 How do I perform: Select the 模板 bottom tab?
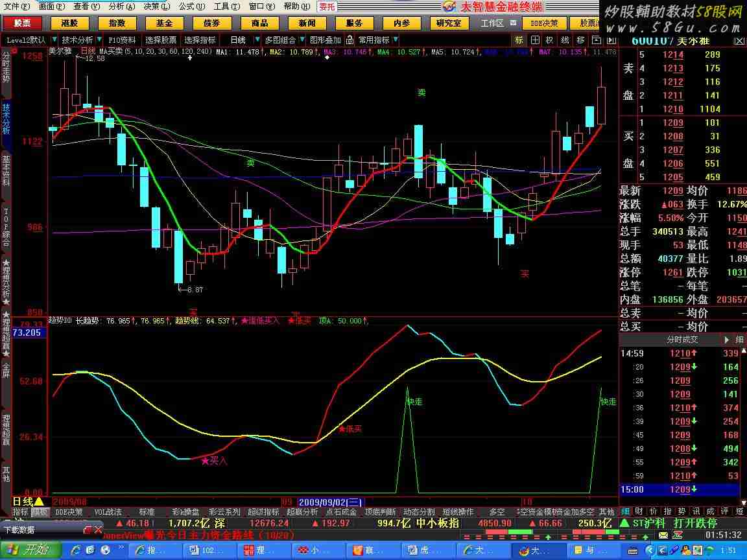pos(40,512)
